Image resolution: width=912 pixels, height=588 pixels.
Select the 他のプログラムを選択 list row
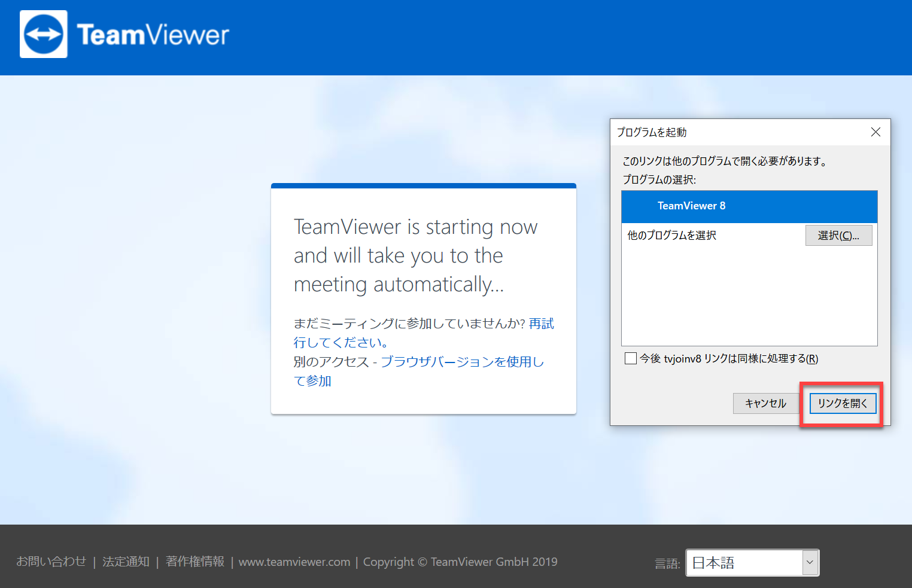672,236
